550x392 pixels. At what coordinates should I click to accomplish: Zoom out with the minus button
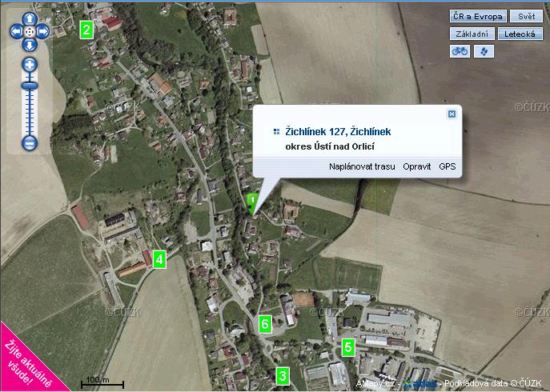pos(30,143)
